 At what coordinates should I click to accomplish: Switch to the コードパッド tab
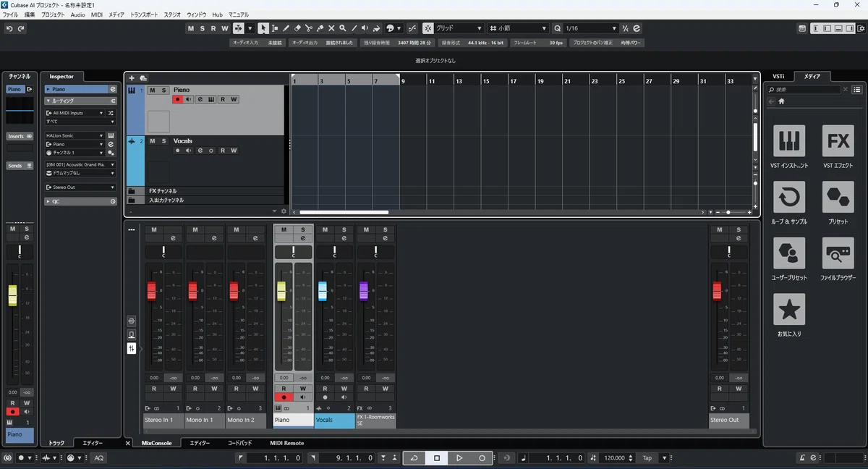[239, 443]
